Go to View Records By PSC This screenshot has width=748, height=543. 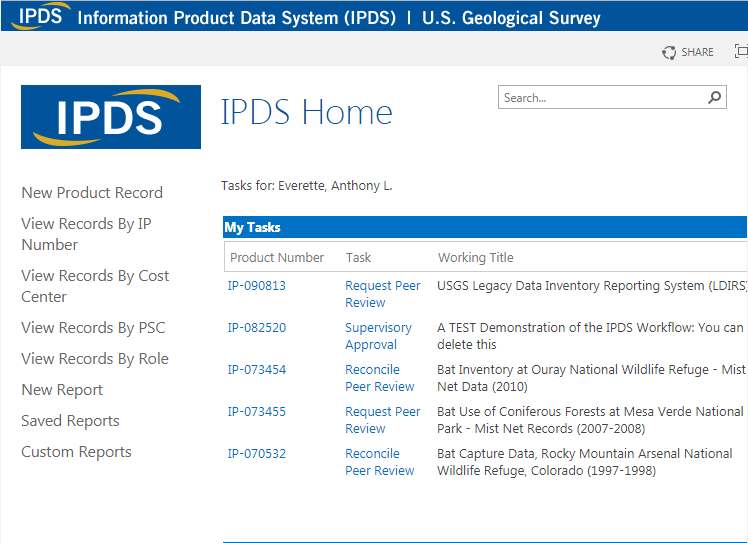click(93, 328)
